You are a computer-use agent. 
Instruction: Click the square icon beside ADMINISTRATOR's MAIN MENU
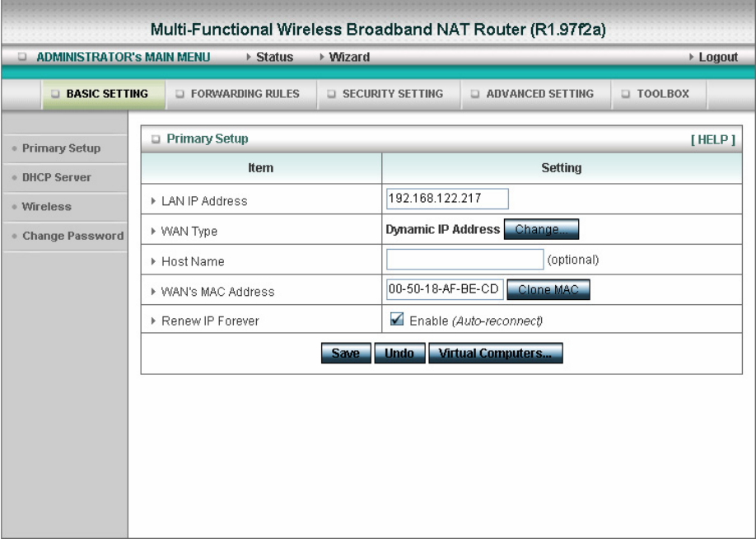22,57
